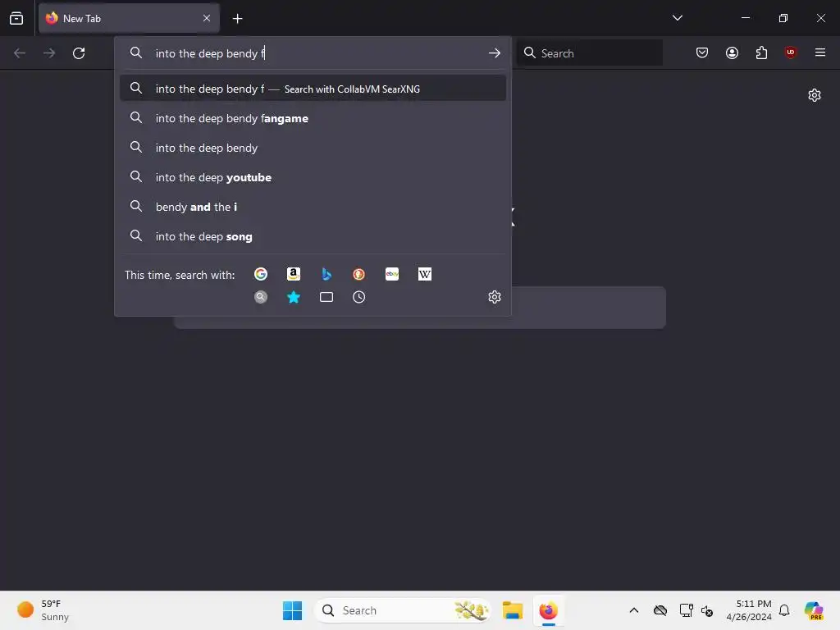Screen dimensions: 840x630
Task: Open the Extensions puzzle icon
Action: [761, 52]
